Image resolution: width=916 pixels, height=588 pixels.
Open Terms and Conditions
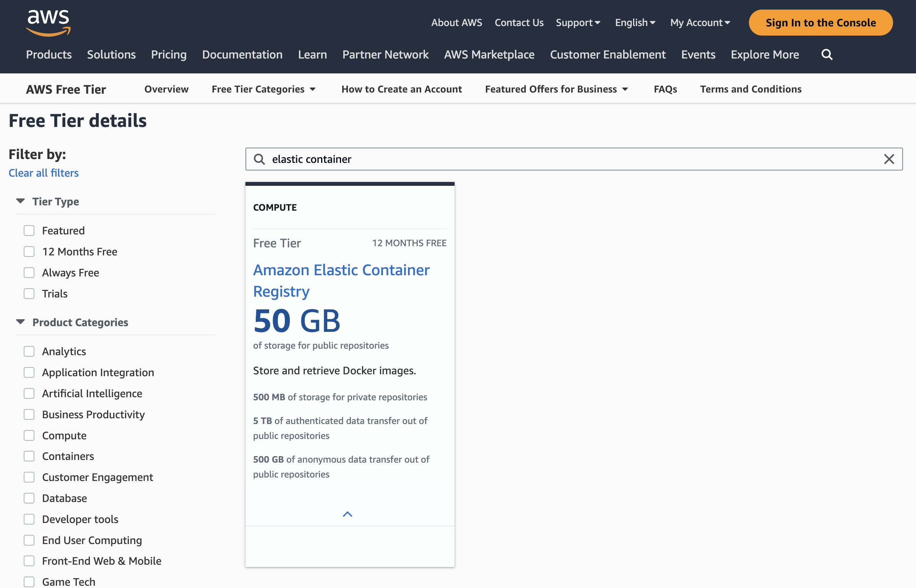pyautogui.click(x=751, y=89)
